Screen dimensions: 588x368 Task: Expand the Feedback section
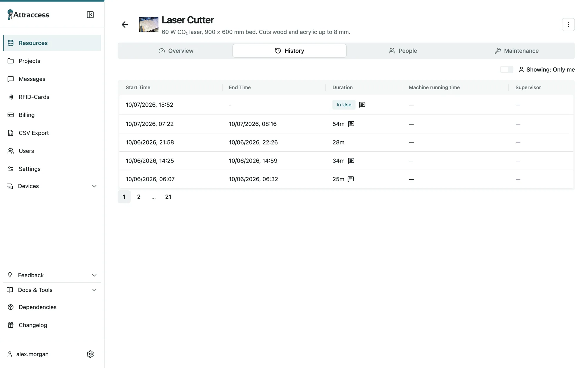tap(52, 275)
